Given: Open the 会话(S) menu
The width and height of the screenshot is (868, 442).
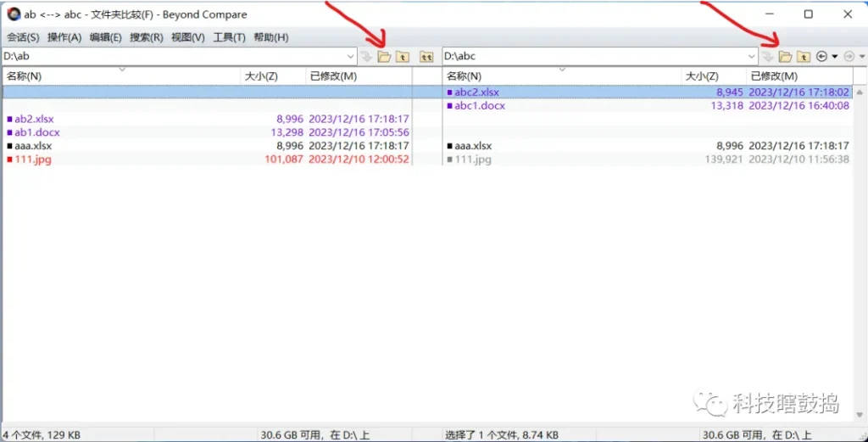Looking at the screenshot, I should (x=23, y=37).
